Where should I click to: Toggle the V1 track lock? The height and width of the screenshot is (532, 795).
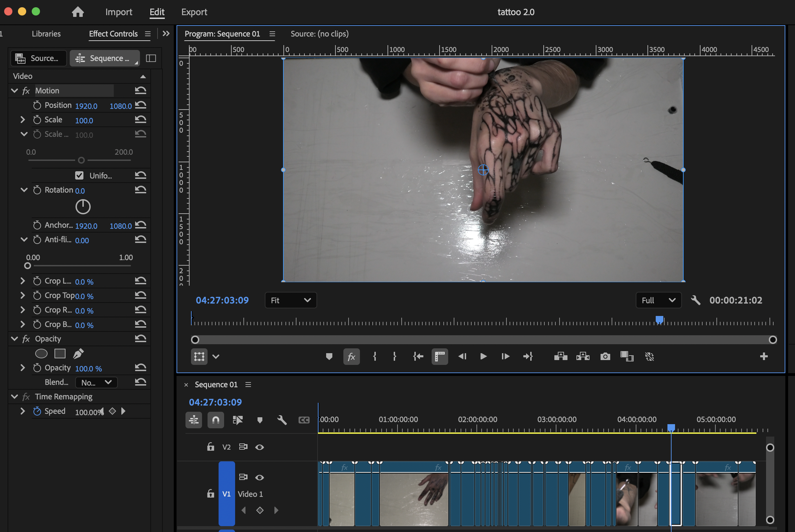coord(210,494)
